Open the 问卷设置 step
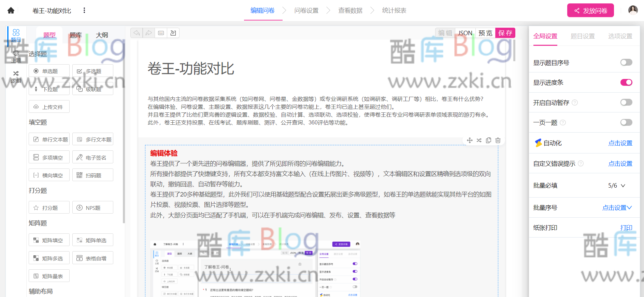This screenshot has width=644, height=297. [306, 11]
